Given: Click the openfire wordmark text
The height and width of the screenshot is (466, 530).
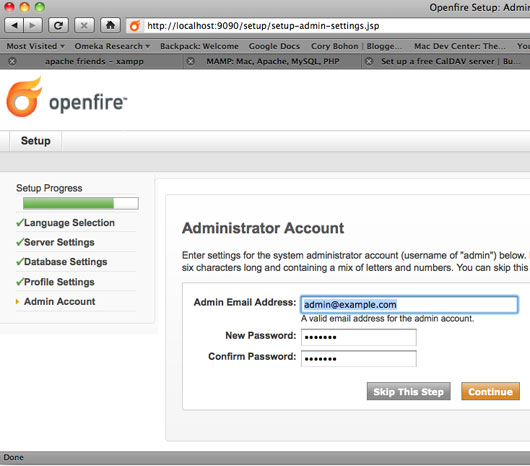Looking at the screenshot, I should pos(88,102).
